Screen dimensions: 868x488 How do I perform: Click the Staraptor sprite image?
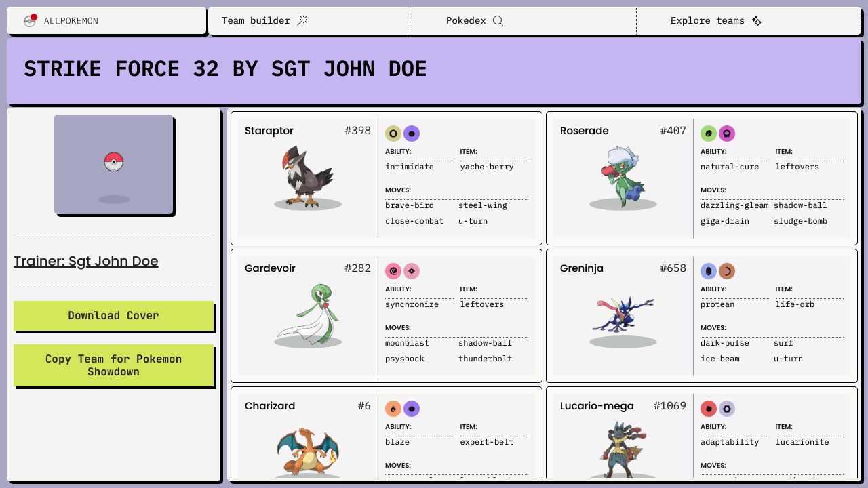tap(308, 176)
